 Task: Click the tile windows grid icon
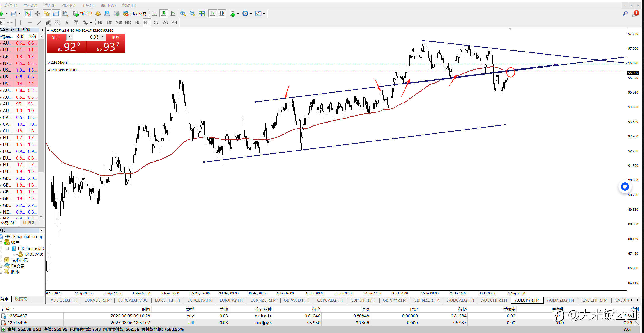[202, 14]
